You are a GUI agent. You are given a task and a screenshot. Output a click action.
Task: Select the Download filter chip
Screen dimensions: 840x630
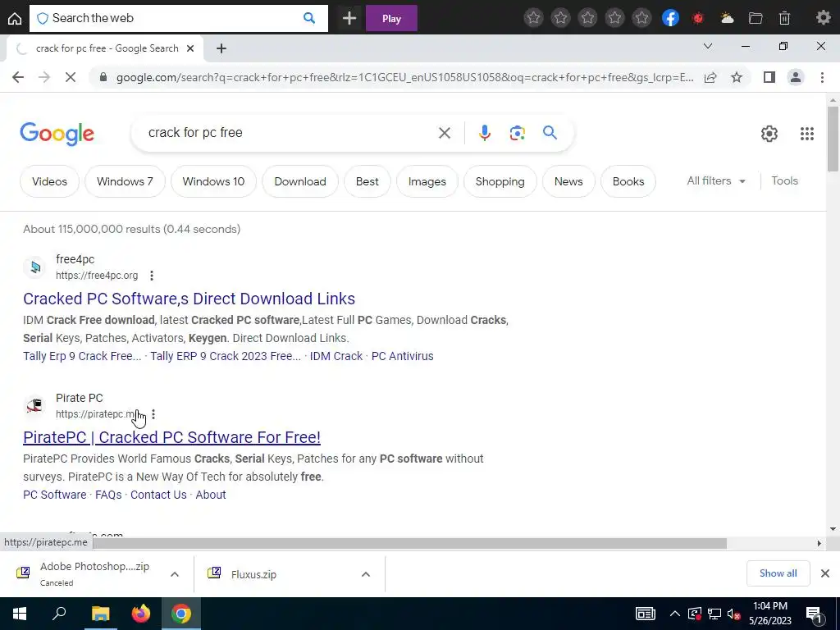tap(300, 181)
